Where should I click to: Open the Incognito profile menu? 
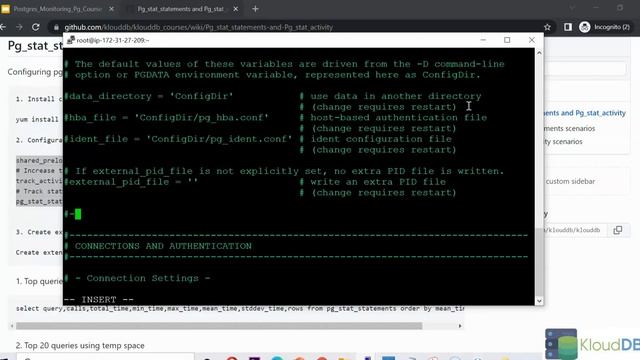tap(606, 27)
